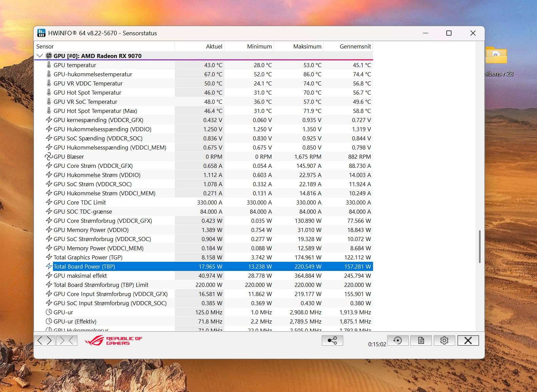The height and width of the screenshot is (392, 537).
Task: Click the Minimum column header
Action: [249, 46]
